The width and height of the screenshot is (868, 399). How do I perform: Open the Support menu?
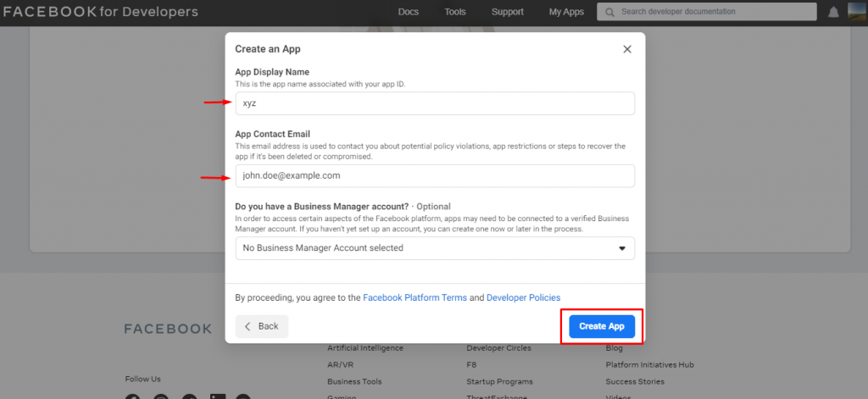click(x=507, y=12)
